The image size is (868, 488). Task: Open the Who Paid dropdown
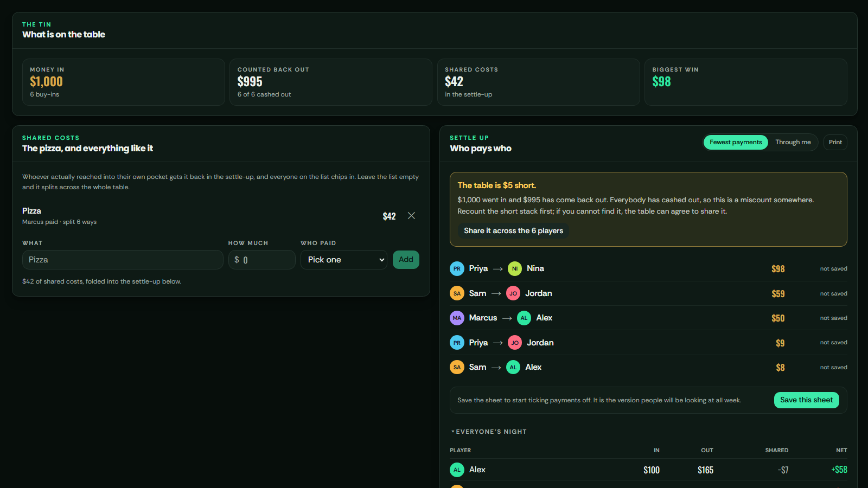(x=344, y=260)
